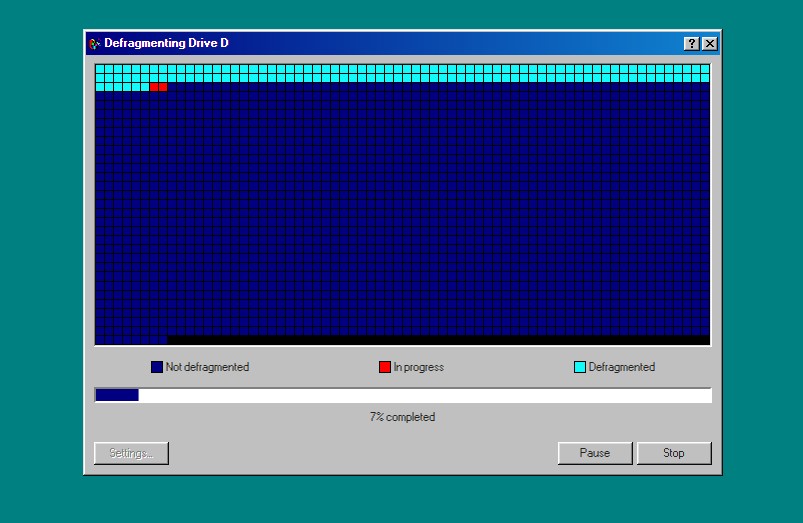Click the last cyan block before the red clusters
Viewport: 803px width, 523px height.
click(145, 87)
